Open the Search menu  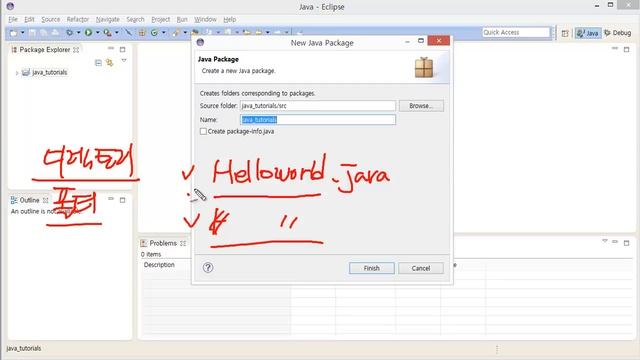tap(135, 19)
